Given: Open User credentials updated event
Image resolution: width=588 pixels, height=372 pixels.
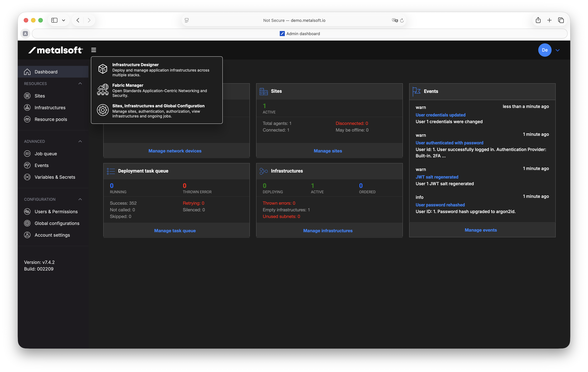Looking at the screenshot, I should (x=441, y=115).
